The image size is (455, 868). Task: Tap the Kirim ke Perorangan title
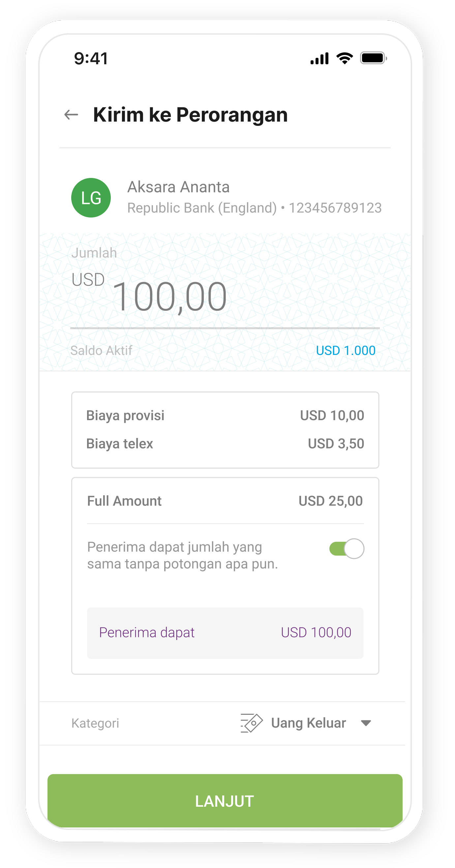point(190,115)
